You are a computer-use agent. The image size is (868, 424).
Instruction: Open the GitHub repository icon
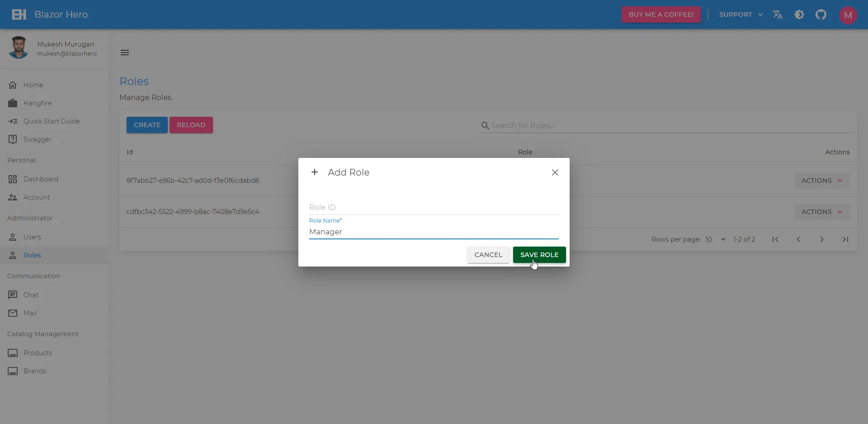[x=821, y=14]
